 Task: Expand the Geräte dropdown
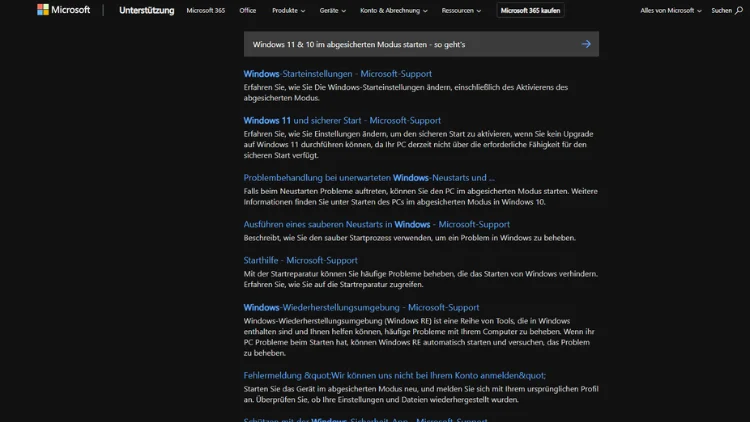click(332, 10)
